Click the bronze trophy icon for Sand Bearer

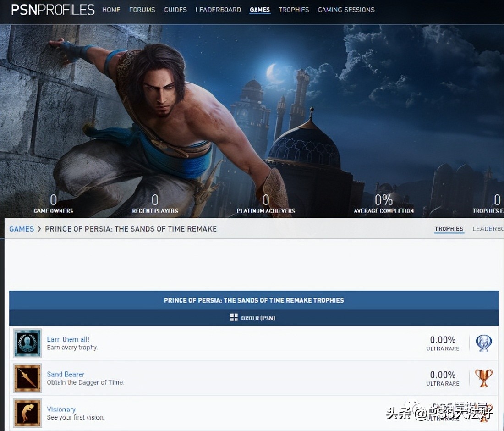click(x=484, y=378)
